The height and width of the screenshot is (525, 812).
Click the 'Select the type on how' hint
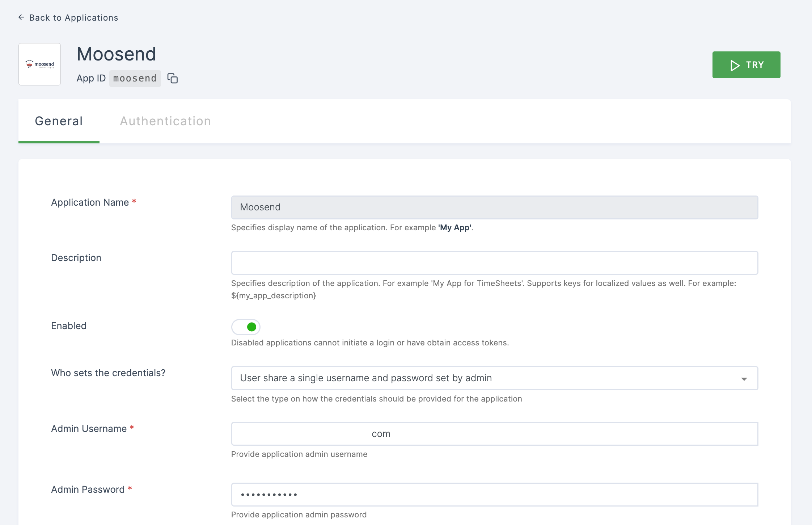[376, 399]
